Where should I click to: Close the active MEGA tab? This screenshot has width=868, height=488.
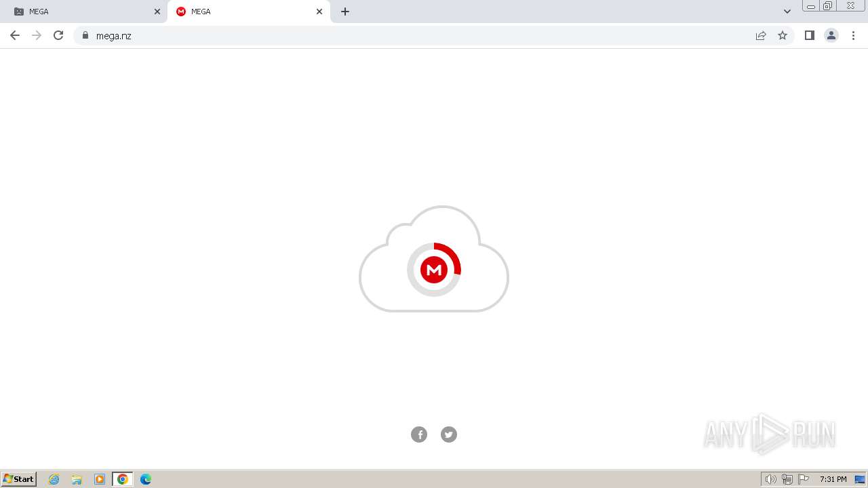point(319,12)
